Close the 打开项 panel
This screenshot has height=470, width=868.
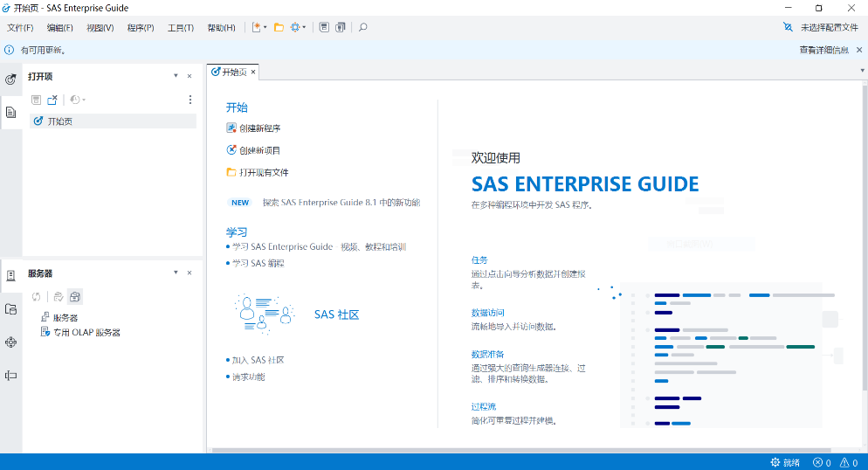[189, 76]
